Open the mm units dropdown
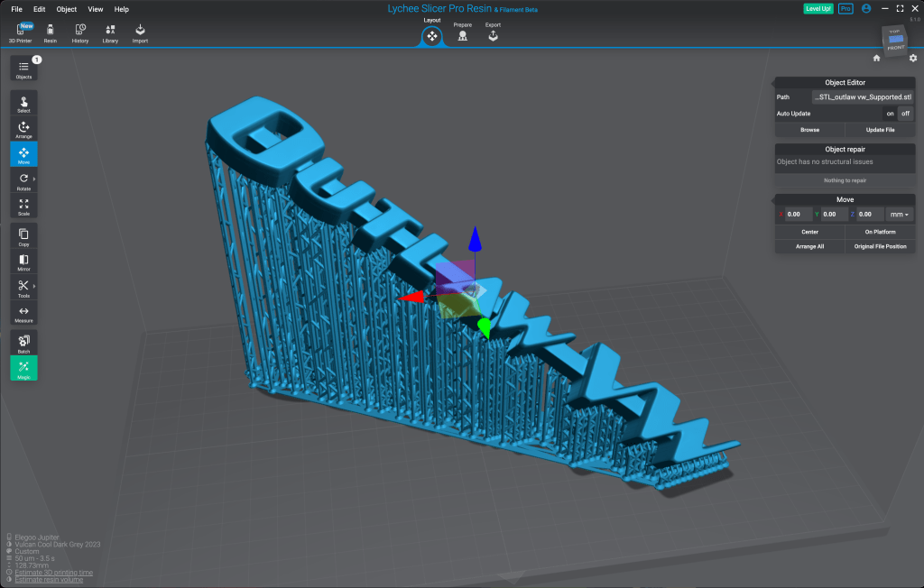Image resolution: width=924 pixels, height=588 pixels. (x=900, y=215)
